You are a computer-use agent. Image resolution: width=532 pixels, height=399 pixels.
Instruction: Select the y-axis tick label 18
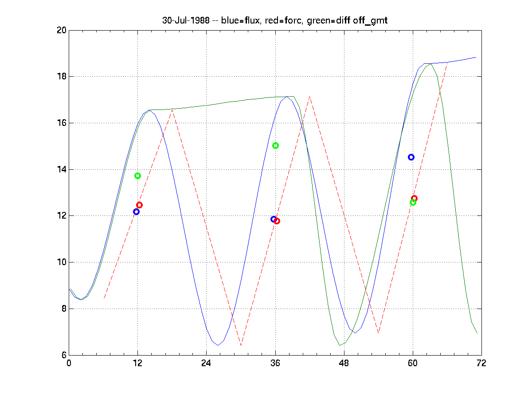pos(61,77)
